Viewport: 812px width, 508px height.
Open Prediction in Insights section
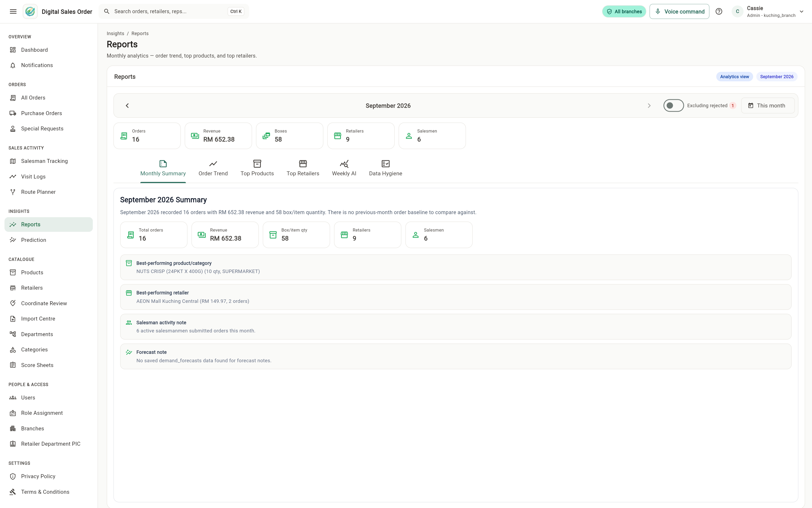48,240
